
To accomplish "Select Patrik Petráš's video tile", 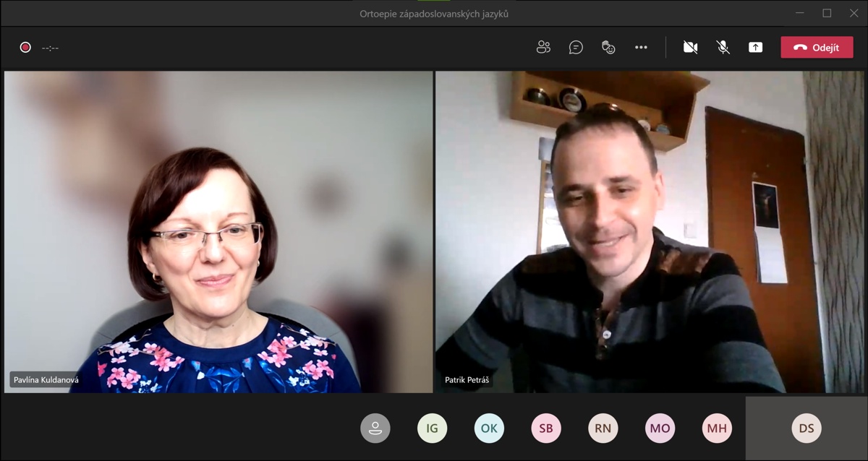I will (650, 232).
